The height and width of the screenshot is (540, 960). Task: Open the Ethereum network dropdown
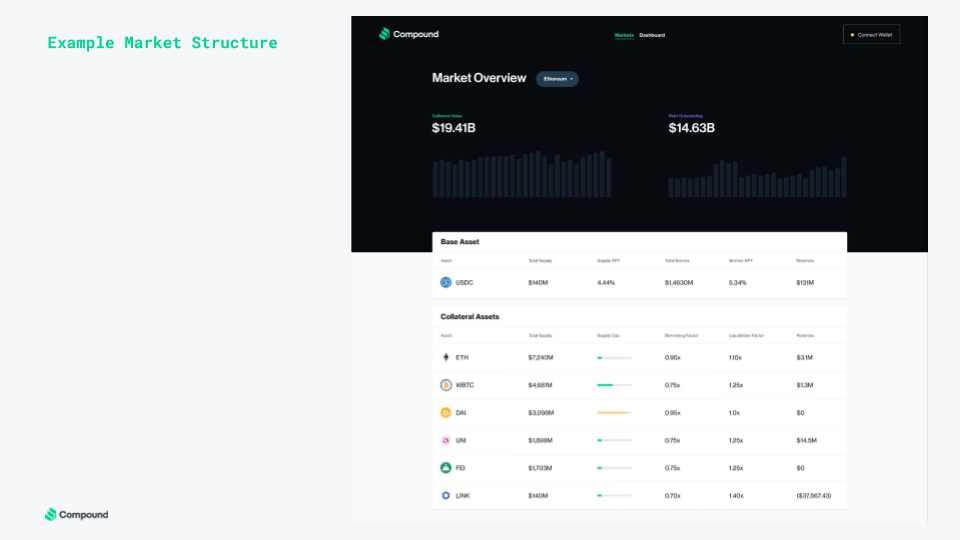[x=557, y=79]
